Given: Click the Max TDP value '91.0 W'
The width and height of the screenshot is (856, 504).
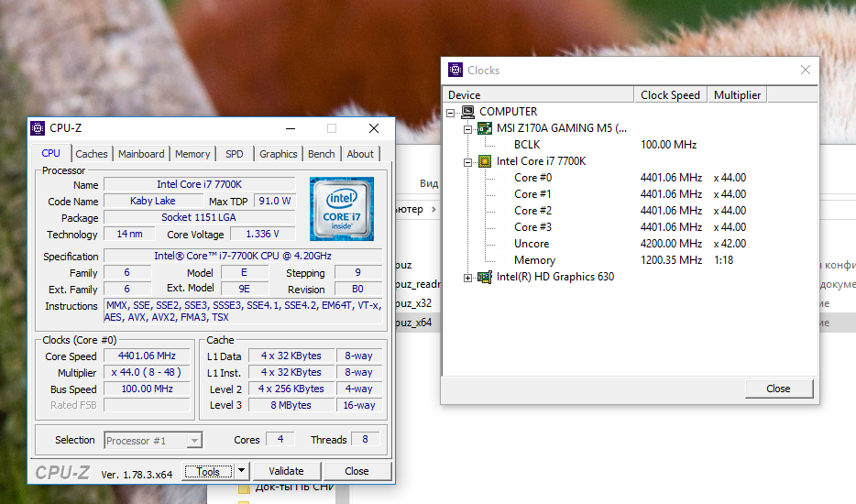Looking at the screenshot, I should click(275, 201).
